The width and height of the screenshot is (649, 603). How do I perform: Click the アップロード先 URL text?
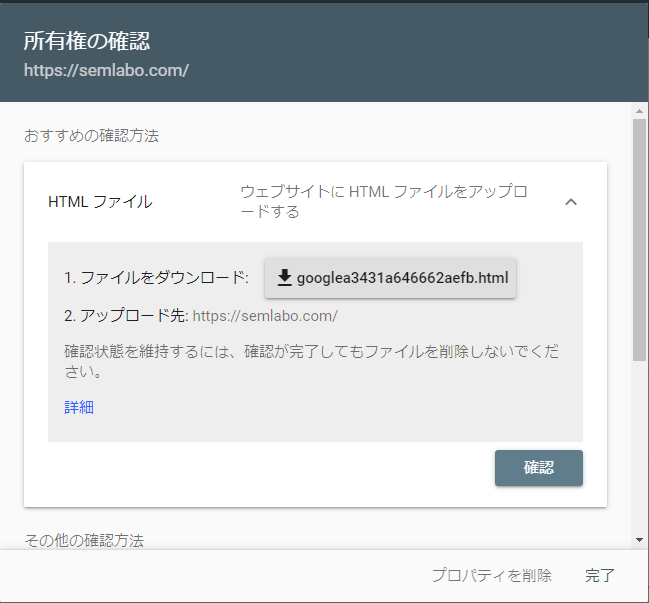click(265, 316)
